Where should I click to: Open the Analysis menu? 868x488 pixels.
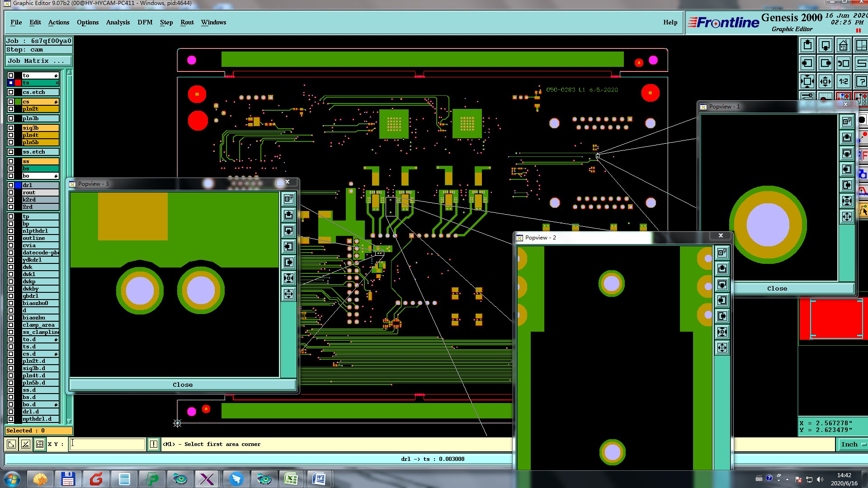[118, 22]
